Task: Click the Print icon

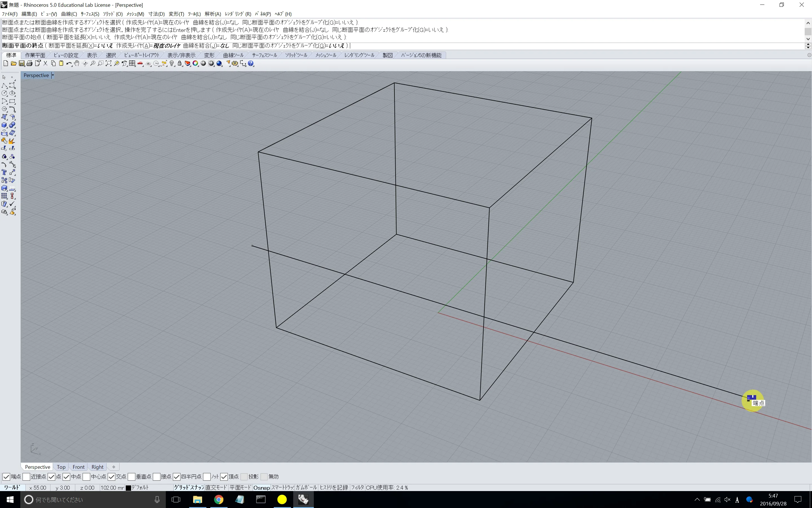Action: [30, 63]
